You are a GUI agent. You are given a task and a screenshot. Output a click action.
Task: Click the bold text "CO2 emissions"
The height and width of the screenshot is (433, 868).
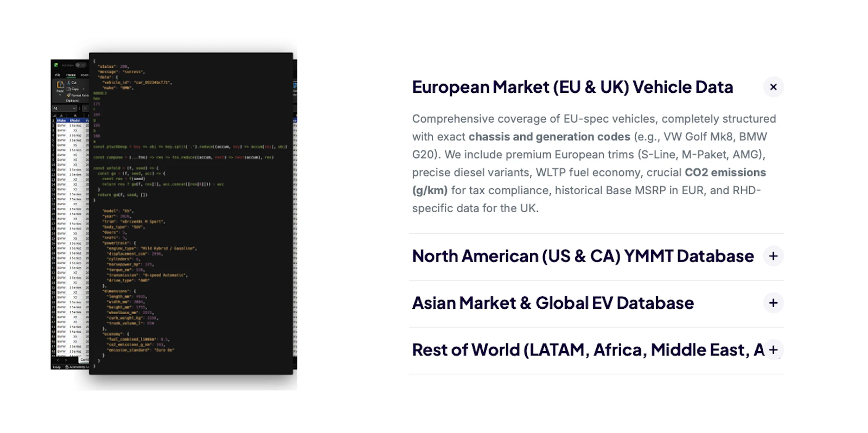pyautogui.click(x=725, y=173)
